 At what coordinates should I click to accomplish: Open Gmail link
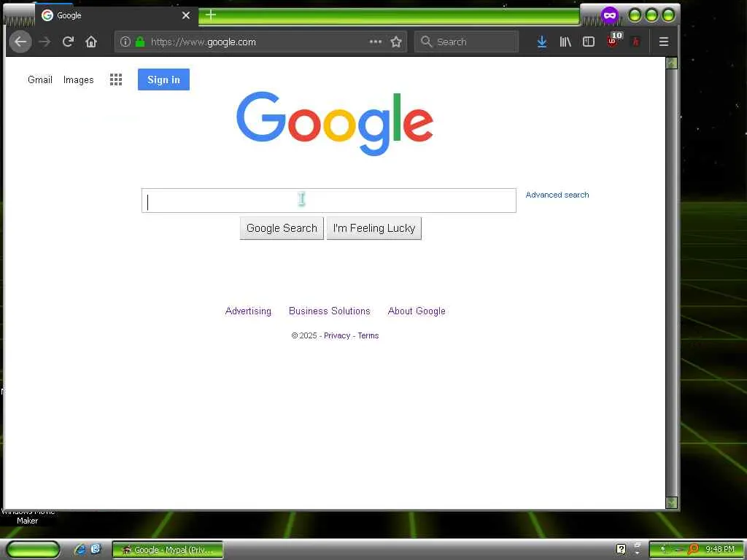point(40,79)
